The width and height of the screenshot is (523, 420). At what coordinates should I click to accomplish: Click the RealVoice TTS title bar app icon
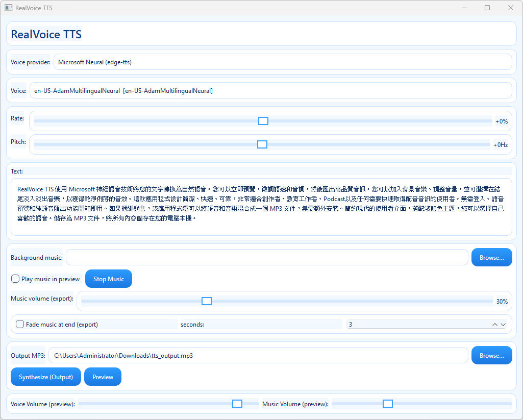(x=8, y=8)
